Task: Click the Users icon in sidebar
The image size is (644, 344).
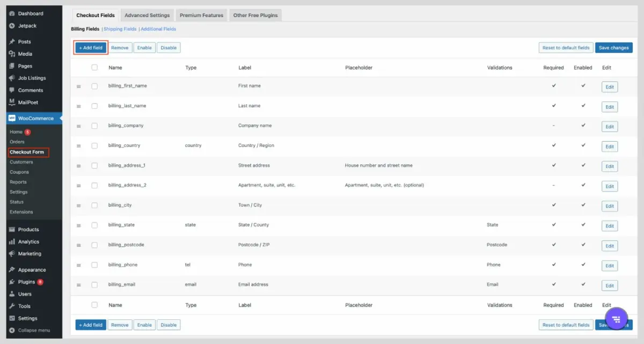Action: pos(12,294)
